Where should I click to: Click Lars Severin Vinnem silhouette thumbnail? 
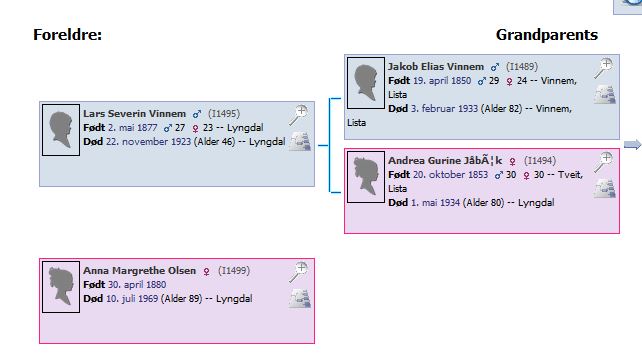[61, 130]
